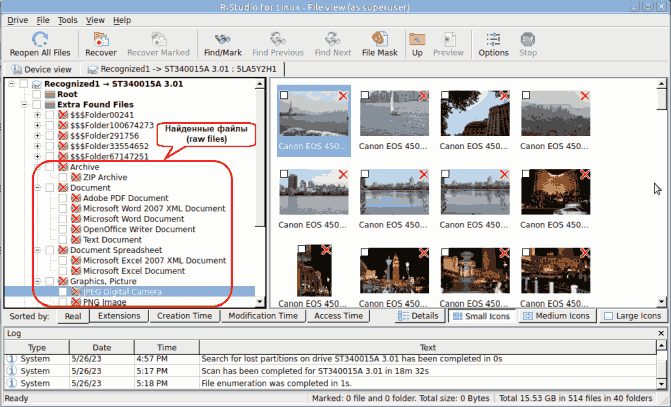Sort files by Creation Time

pos(184,316)
